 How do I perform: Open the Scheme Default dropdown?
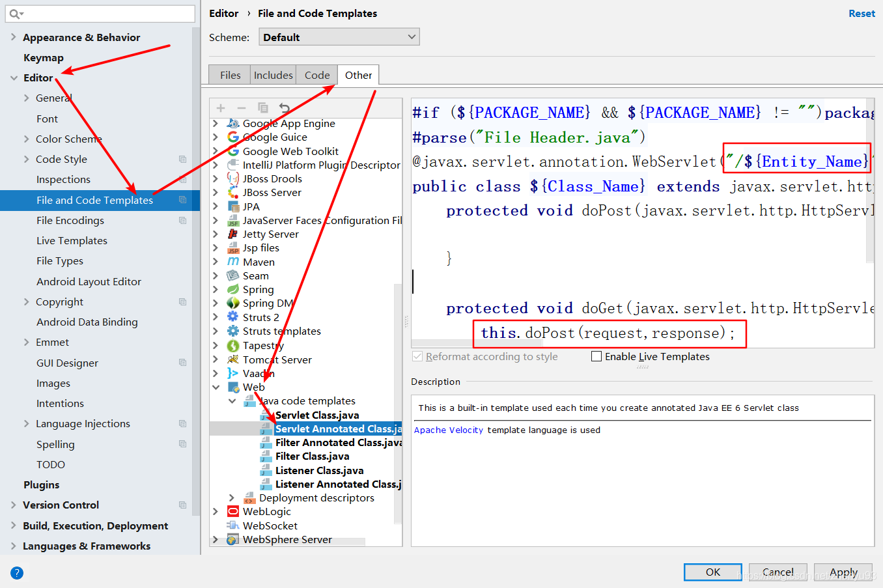339,37
